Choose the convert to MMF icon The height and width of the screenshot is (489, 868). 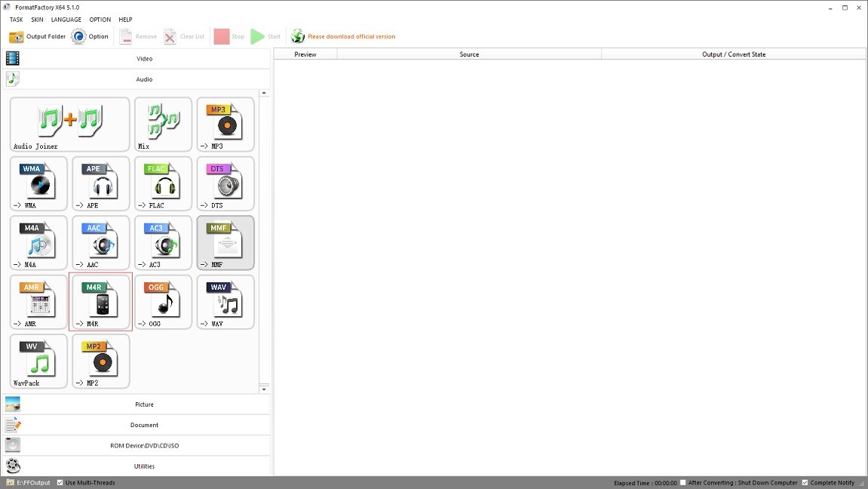coord(225,242)
